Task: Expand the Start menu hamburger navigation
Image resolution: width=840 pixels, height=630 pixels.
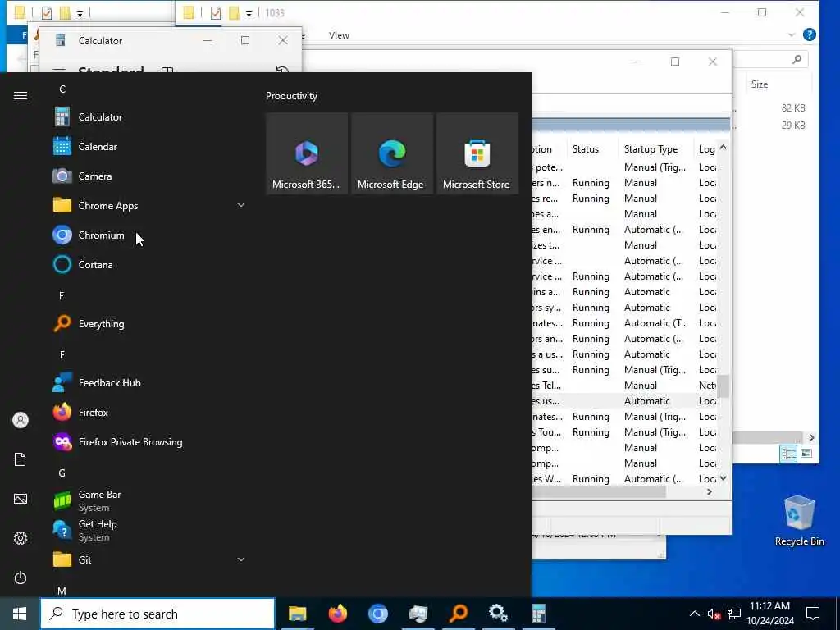Action: (x=21, y=95)
